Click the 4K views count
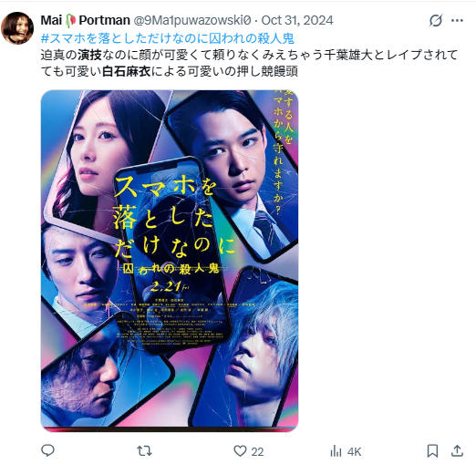The image size is (476, 464). pos(354,451)
